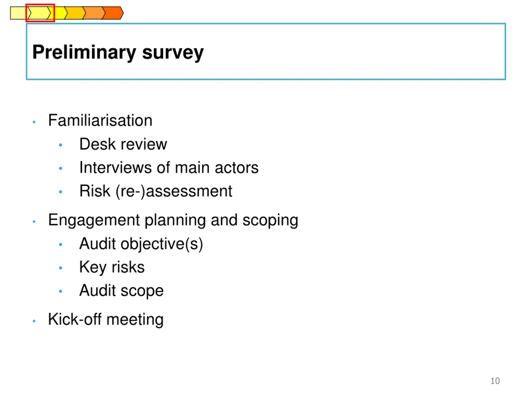The image size is (532, 399).
Task: Click the 'Audit objective(s)' sub-bullet text
Action: click(x=141, y=244)
